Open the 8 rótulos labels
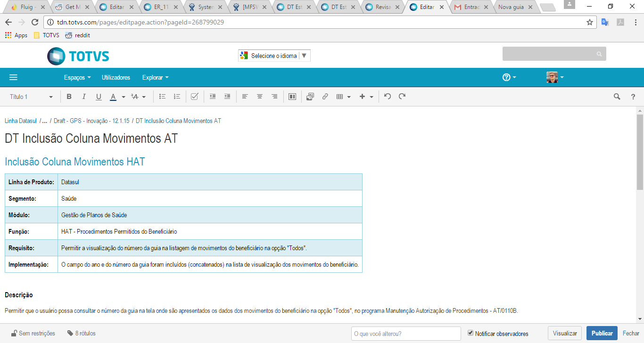Viewport: 644px width, 343px height. click(82, 334)
